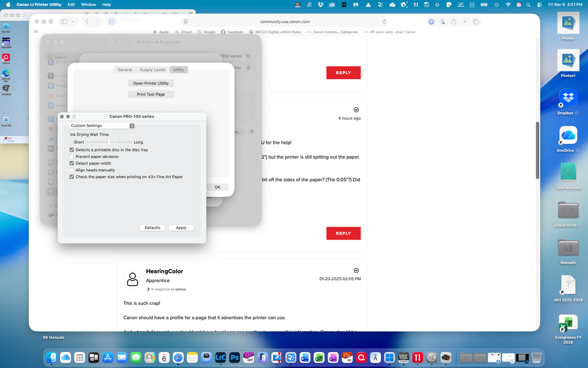Switch to the General tab
Viewport: 588px width, 368px height.
click(x=124, y=70)
